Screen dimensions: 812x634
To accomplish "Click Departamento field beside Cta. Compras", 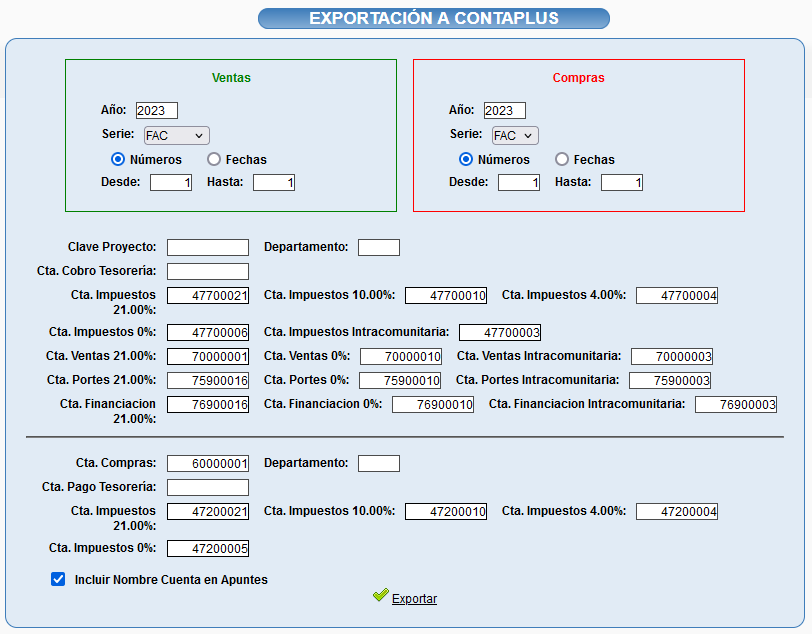I will click(x=379, y=464).
